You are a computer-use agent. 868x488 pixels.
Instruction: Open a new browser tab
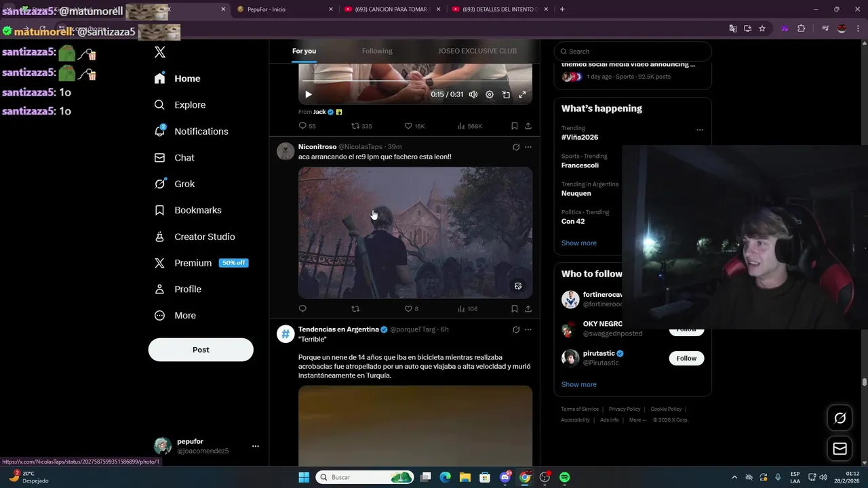click(562, 9)
